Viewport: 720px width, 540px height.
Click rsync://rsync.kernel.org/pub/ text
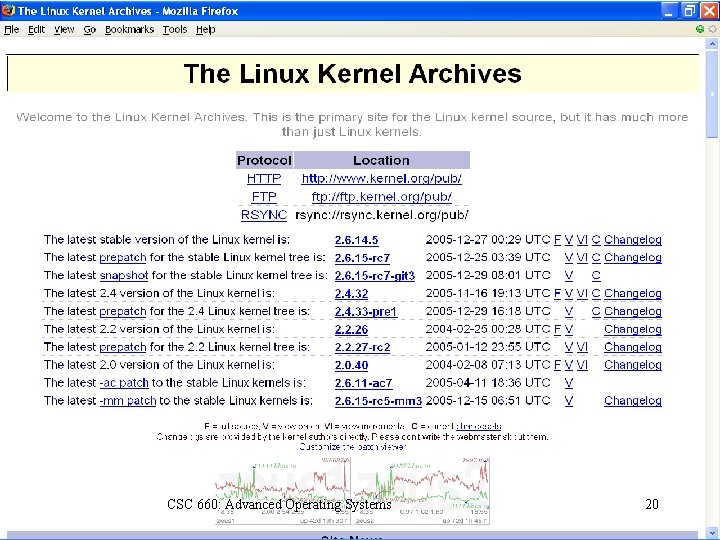coord(382,215)
